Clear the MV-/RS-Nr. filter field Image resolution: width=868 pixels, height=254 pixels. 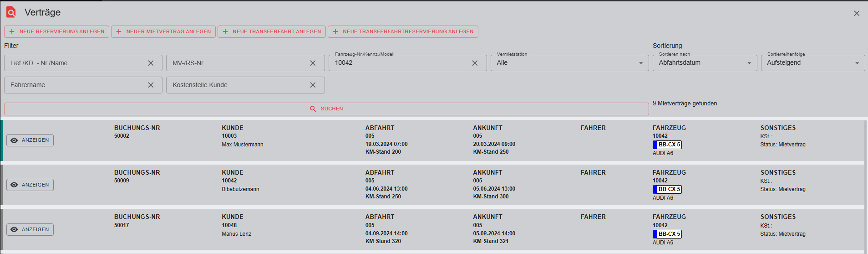coord(313,63)
